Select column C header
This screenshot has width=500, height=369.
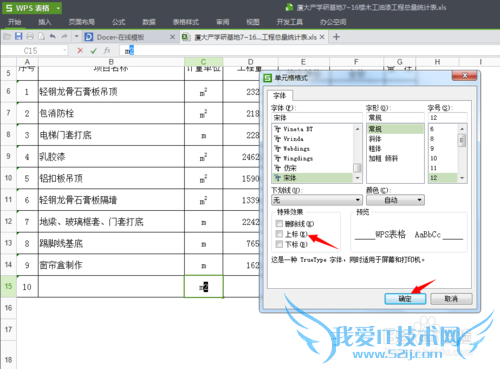coord(203,62)
